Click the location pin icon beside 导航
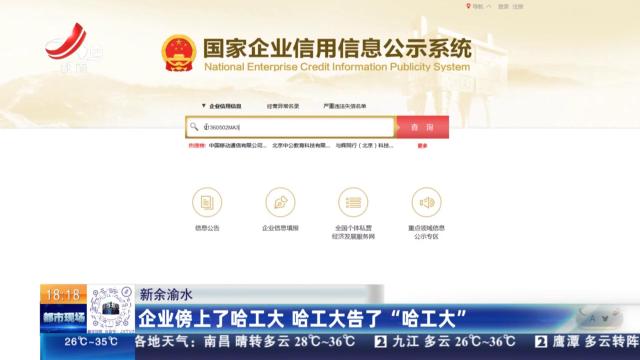Image resolution: width=640 pixels, height=360 pixels. tap(469, 6)
